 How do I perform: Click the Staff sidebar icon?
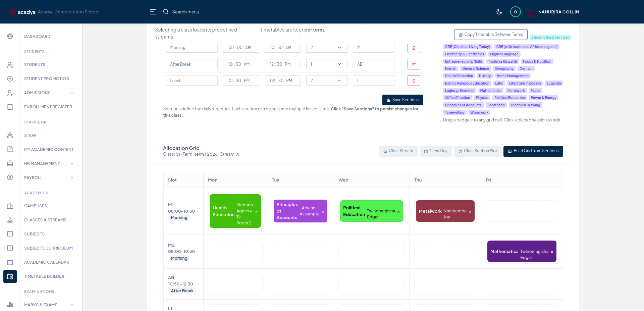coord(10,135)
